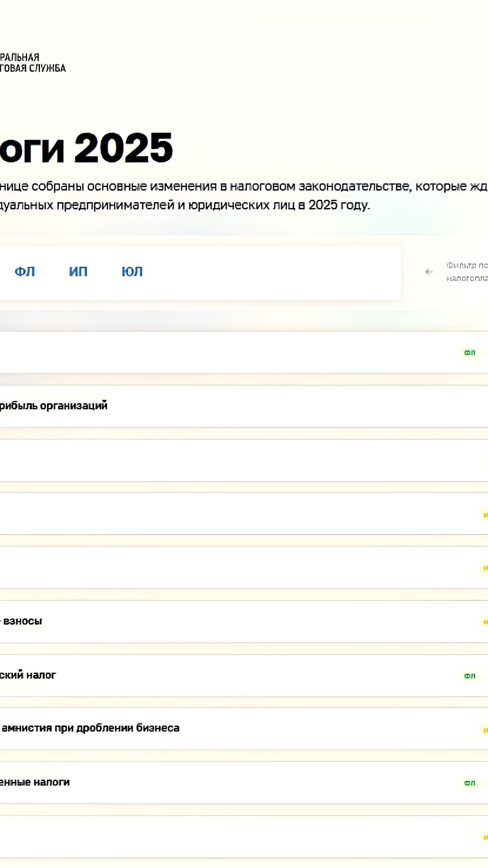Expand the 'взносы' section row
This screenshot has width=488, height=868.
(244, 622)
